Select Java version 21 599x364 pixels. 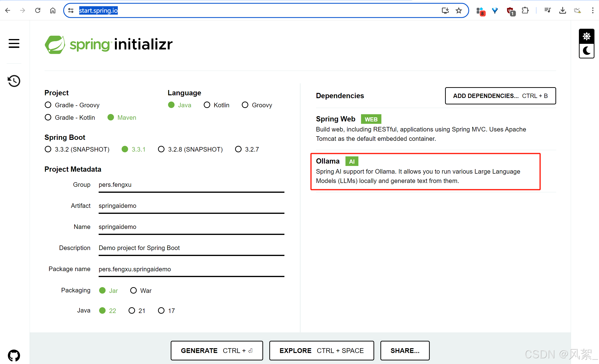tap(137, 311)
